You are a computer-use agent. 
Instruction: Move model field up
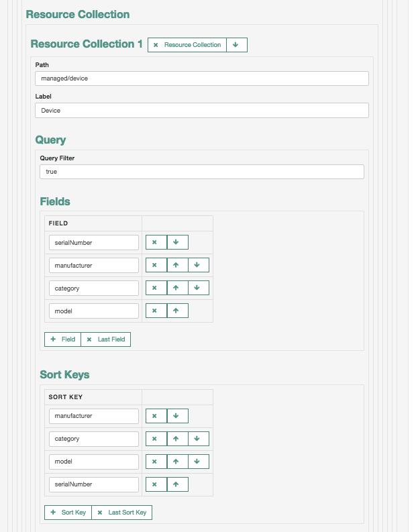click(x=177, y=311)
